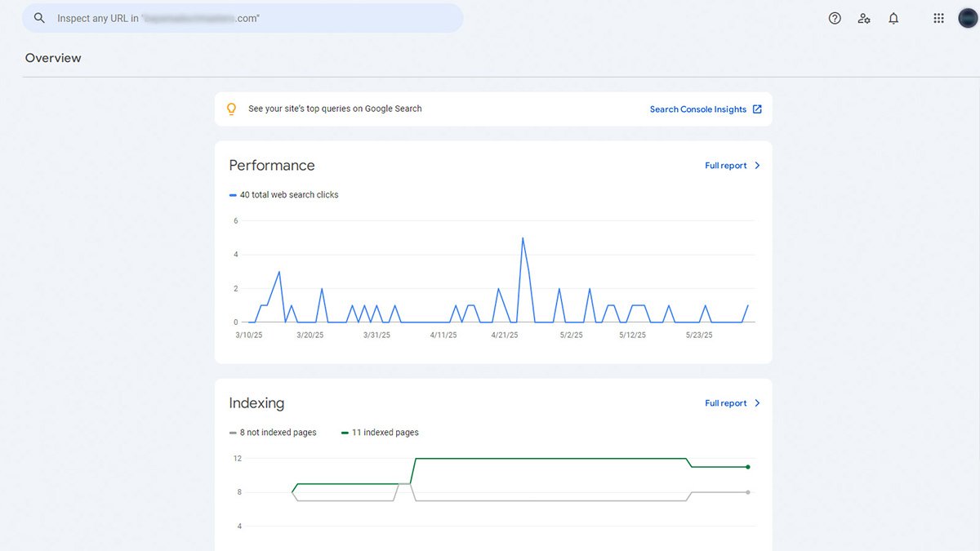This screenshot has width=980, height=551.
Task: Click the lightbulb tip icon
Action: point(231,109)
